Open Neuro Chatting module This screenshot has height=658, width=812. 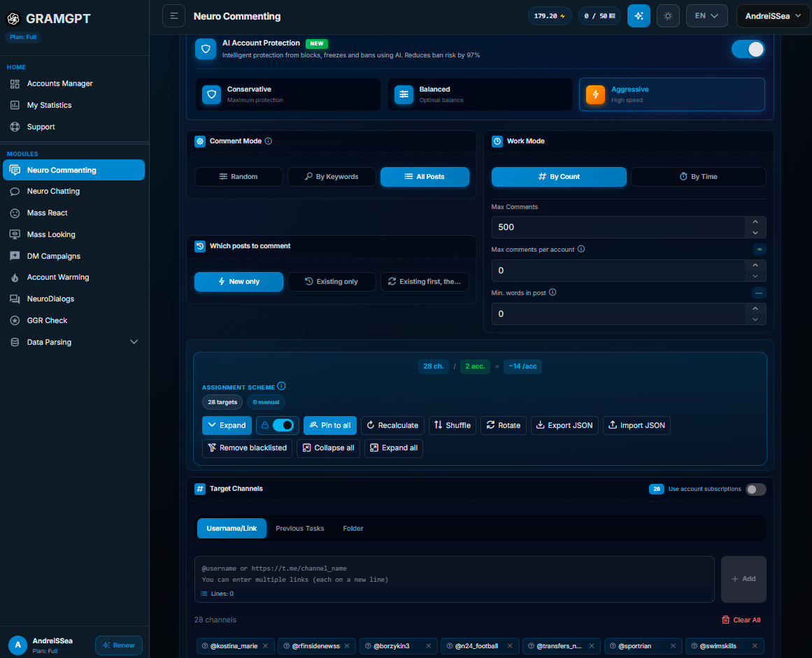pos(74,192)
